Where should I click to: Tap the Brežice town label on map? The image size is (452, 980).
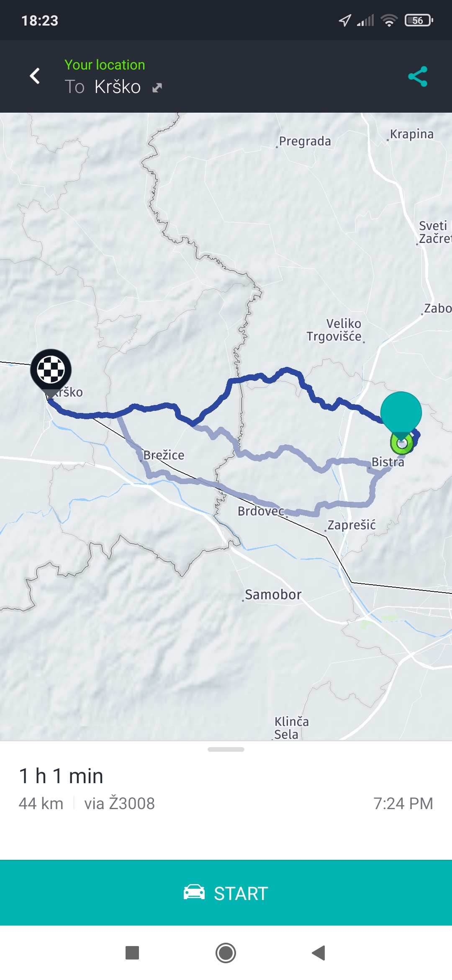[164, 455]
